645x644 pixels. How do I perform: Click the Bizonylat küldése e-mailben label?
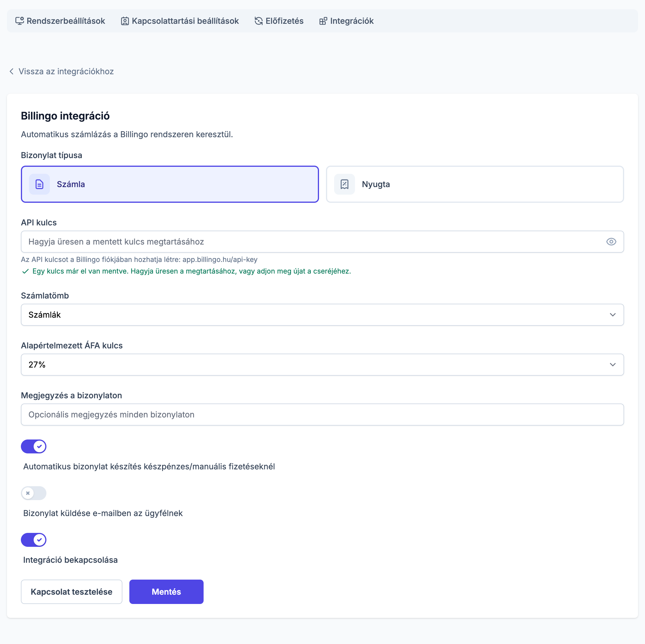[103, 513]
